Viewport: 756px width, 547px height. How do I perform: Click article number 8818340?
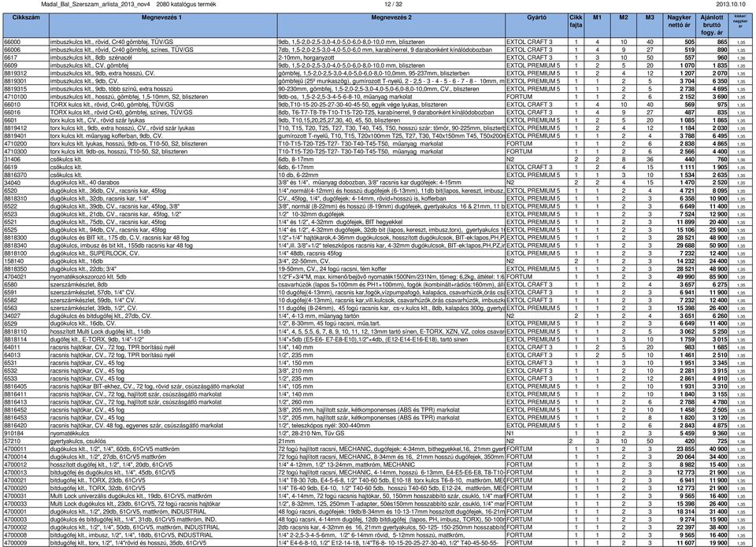tap(16, 246)
